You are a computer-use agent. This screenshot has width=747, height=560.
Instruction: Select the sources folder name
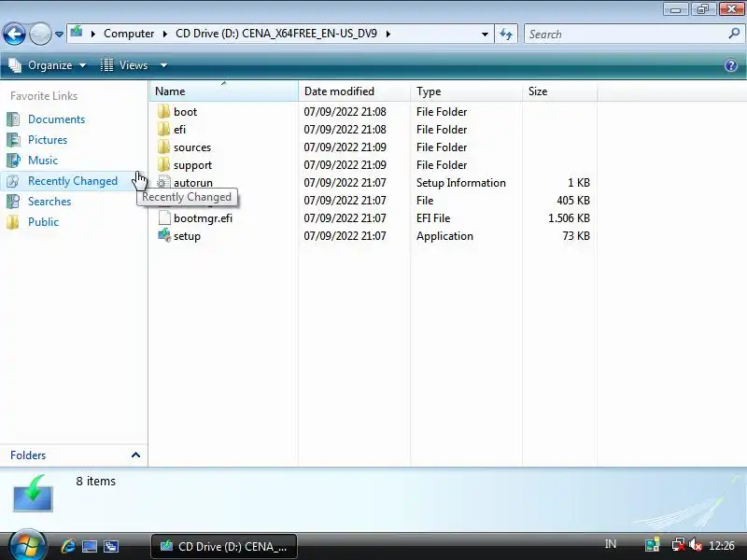pyautogui.click(x=192, y=147)
